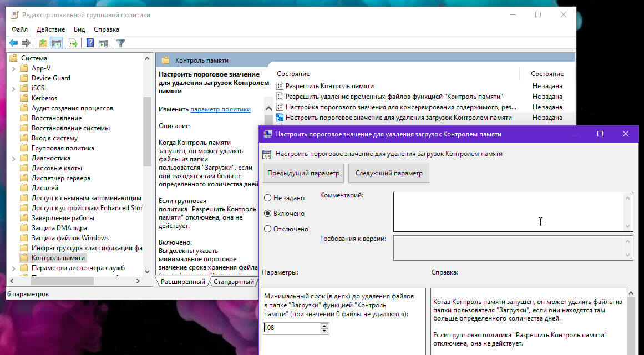Click inside the Комментарий text box
Viewport: 644px width, 355px height.
point(509,212)
